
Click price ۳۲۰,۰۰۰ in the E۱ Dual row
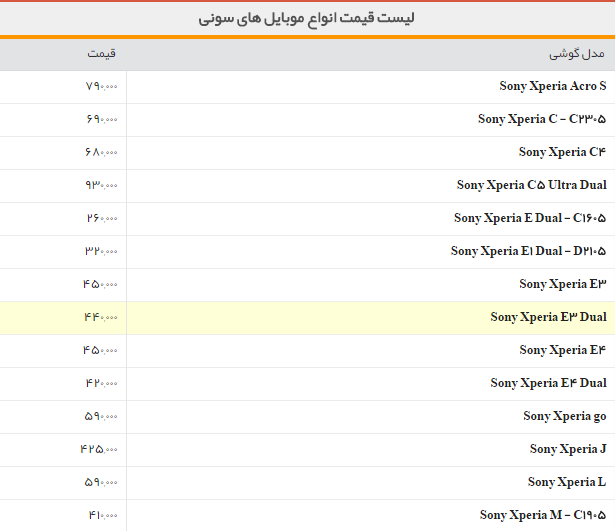(x=101, y=251)
